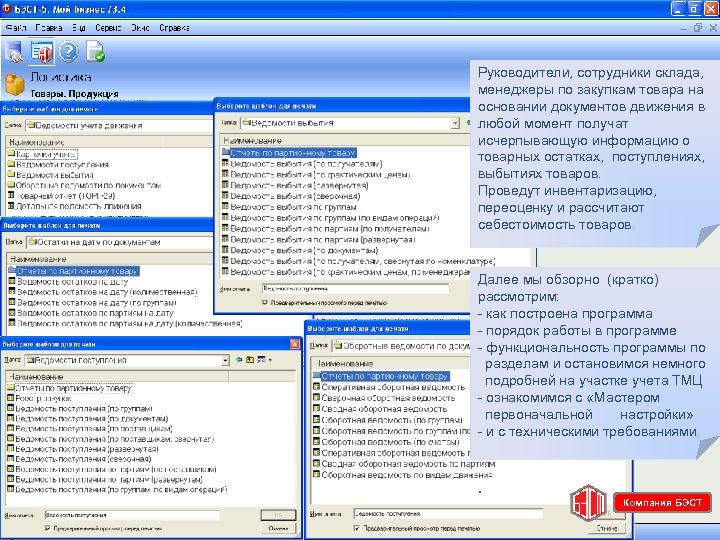The width and height of the screenshot is (720, 540).
Task: Click the Логистика yellow boxes icon
Action: (14, 85)
